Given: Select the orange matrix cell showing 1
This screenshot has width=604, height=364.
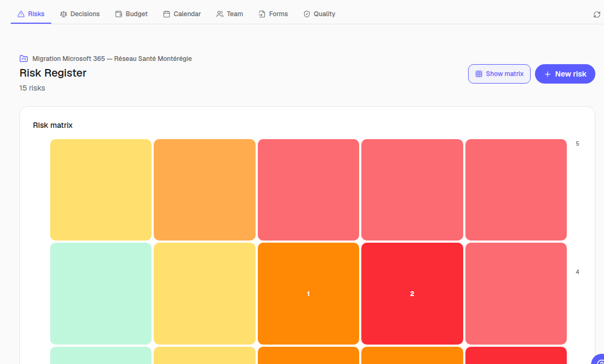Looking at the screenshot, I should click(x=308, y=293).
